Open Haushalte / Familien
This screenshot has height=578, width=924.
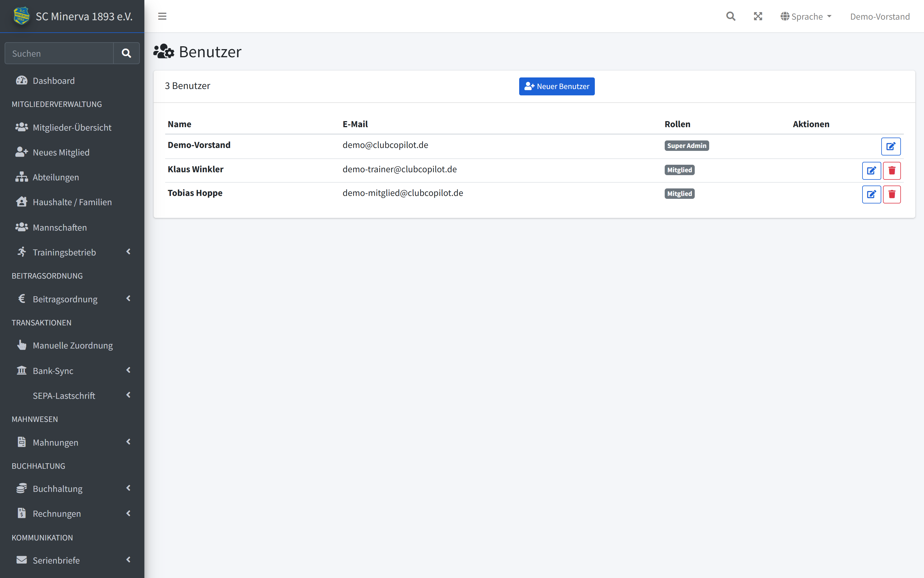pos(72,202)
